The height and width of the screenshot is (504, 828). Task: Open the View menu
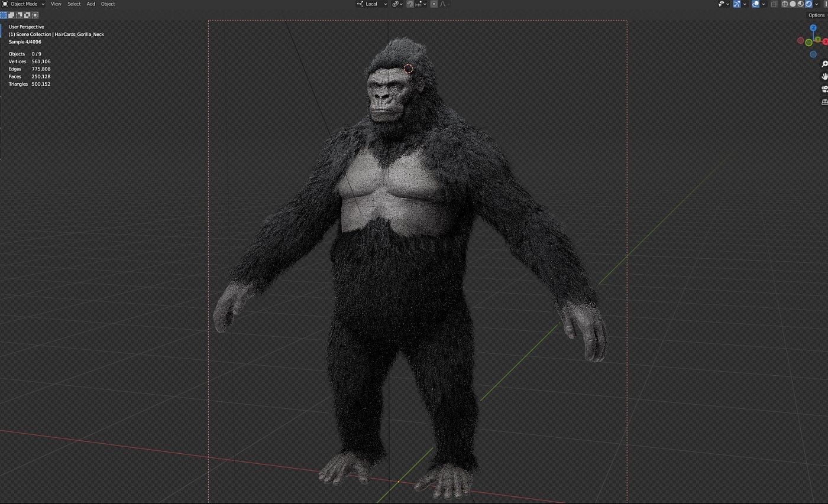click(x=56, y=4)
